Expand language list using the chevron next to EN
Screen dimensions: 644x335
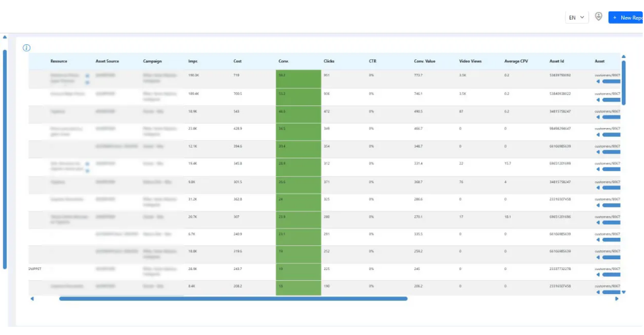coord(582,17)
